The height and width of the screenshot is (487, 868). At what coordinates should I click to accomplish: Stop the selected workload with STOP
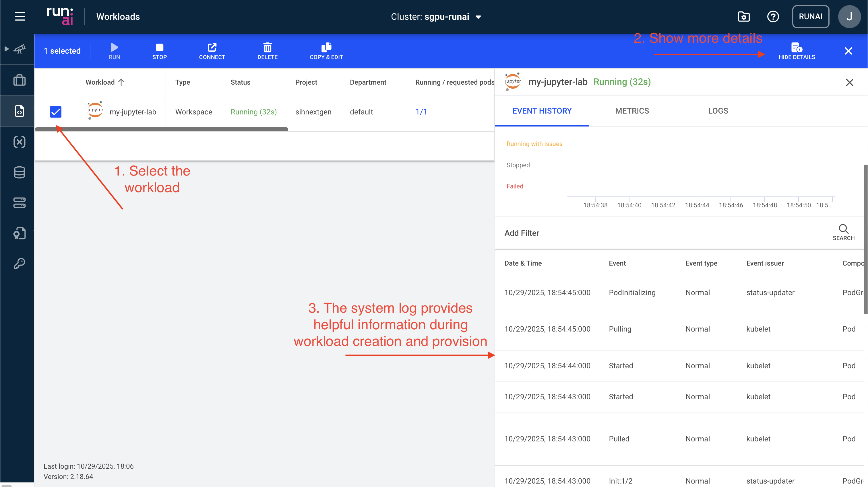click(x=159, y=51)
